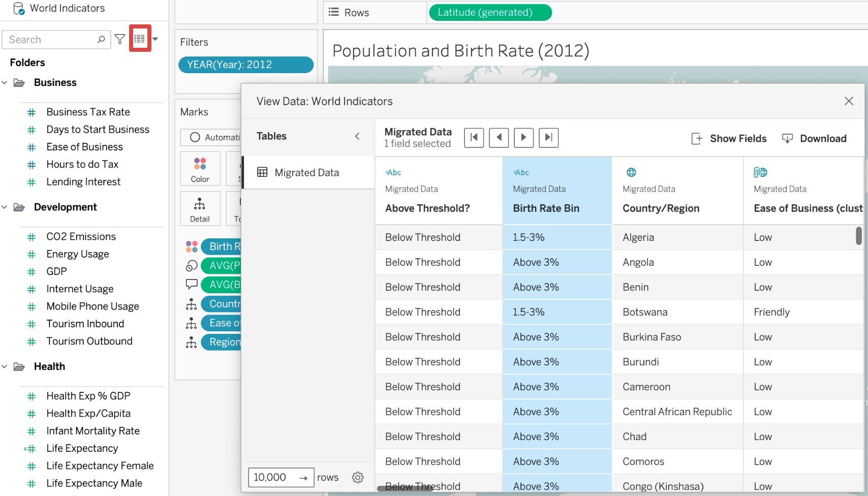Click the go-to-first-record arrow
868x496 pixels.
474,137
